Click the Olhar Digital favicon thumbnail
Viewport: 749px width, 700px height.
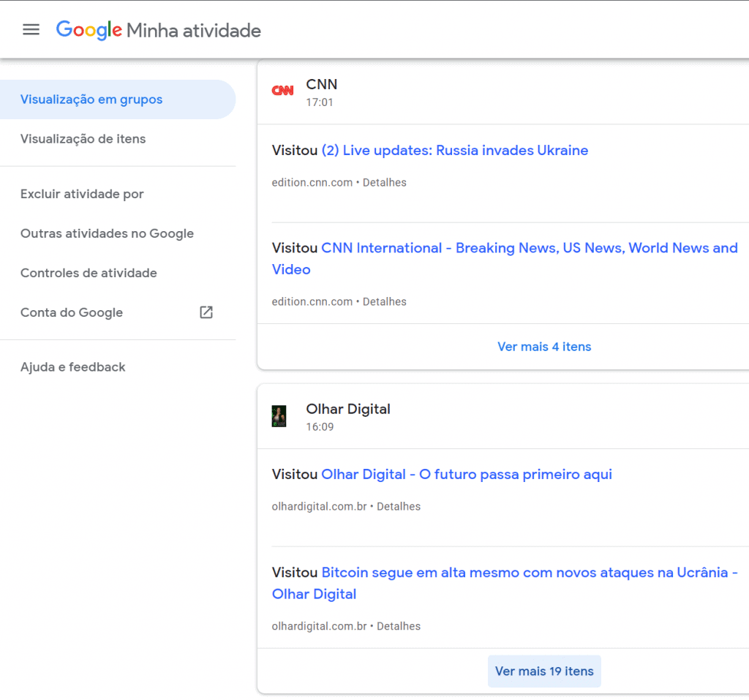[x=279, y=416]
